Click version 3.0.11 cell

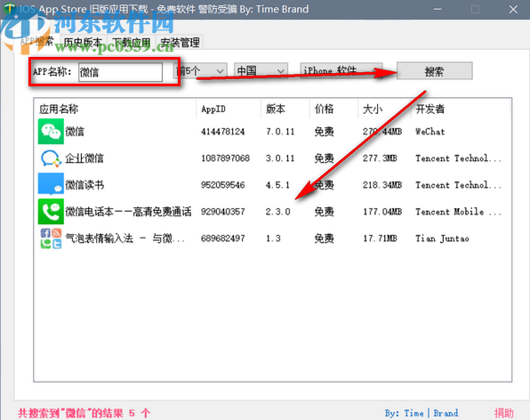[280, 157]
